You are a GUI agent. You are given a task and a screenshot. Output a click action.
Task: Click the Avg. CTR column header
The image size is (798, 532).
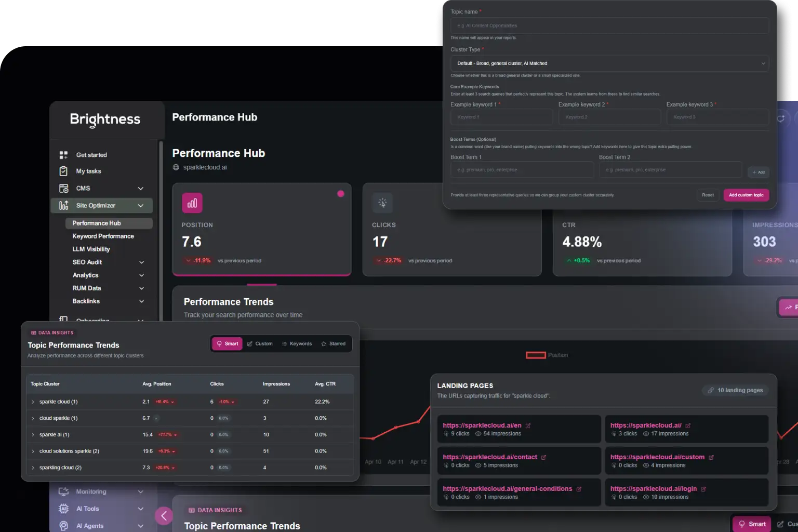pos(325,384)
